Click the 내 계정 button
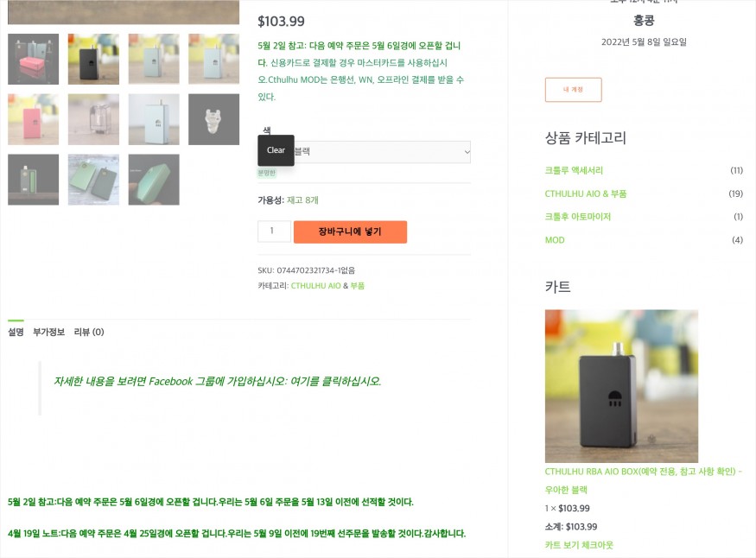This screenshot has width=756, height=558. 574,90
